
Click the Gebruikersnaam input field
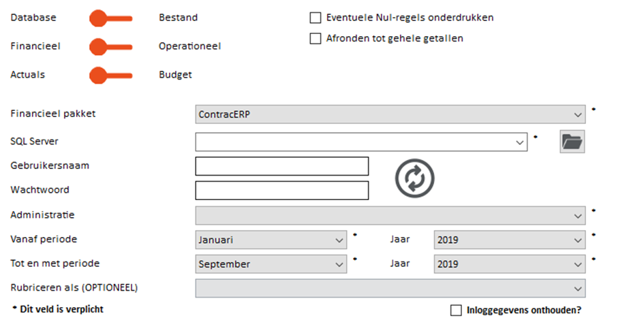pos(281,166)
